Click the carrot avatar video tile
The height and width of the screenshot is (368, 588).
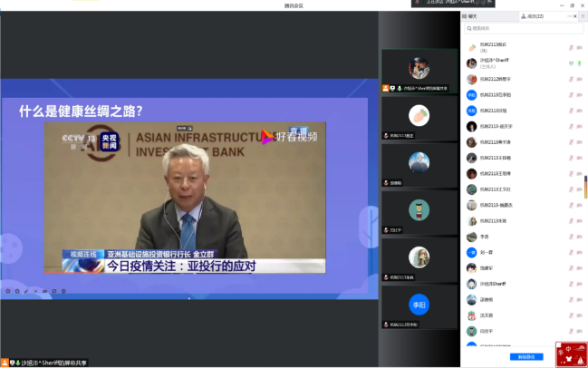tap(418, 115)
